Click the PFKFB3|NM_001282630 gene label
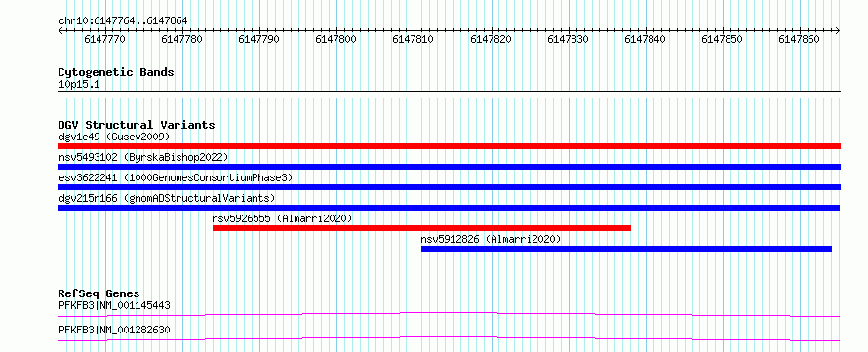The image size is (868, 352). click(114, 330)
